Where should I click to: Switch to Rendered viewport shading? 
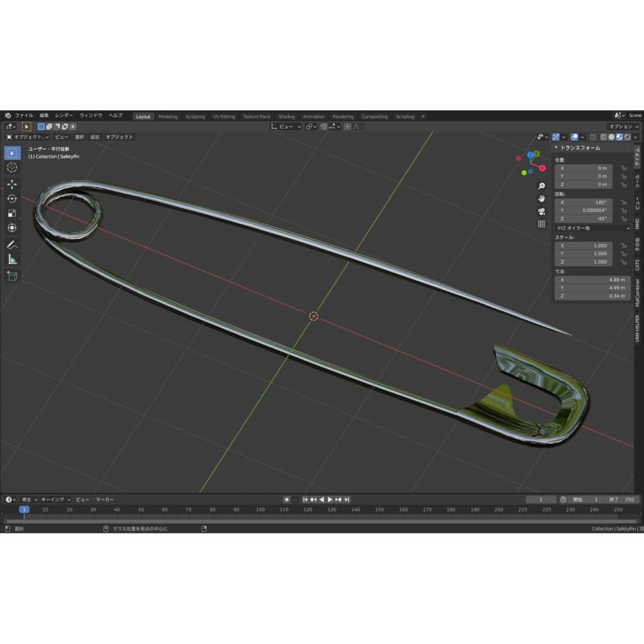(x=627, y=137)
